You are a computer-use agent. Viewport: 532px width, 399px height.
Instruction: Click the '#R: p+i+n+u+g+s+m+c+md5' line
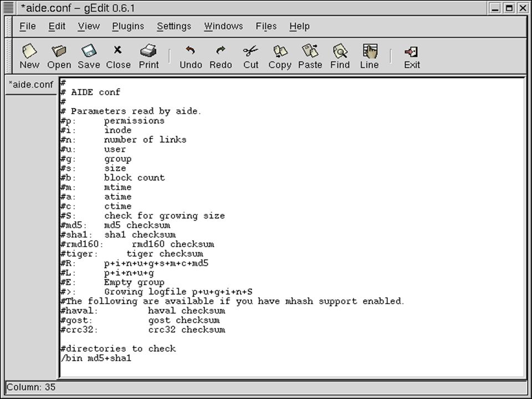pos(134,263)
